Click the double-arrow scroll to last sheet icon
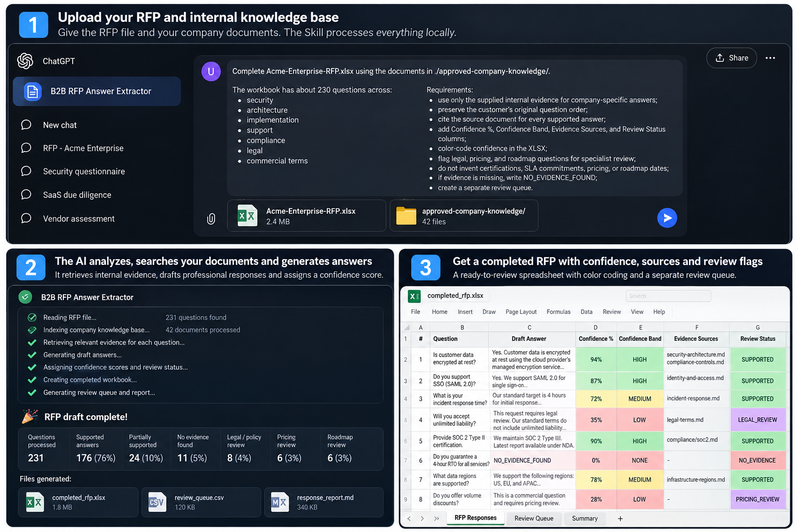This screenshot has height=532, width=798. coord(436,518)
